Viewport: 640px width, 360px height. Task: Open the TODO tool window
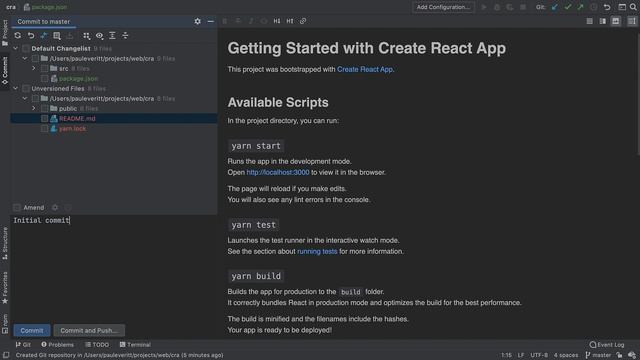(97, 344)
